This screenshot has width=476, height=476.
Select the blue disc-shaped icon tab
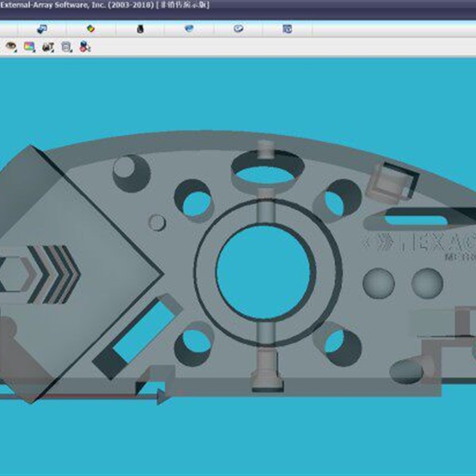(189, 29)
